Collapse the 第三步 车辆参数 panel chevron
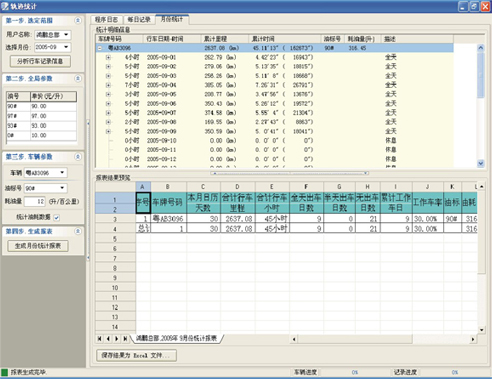This screenshot has width=492, height=379. pyautogui.click(x=78, y=157)
